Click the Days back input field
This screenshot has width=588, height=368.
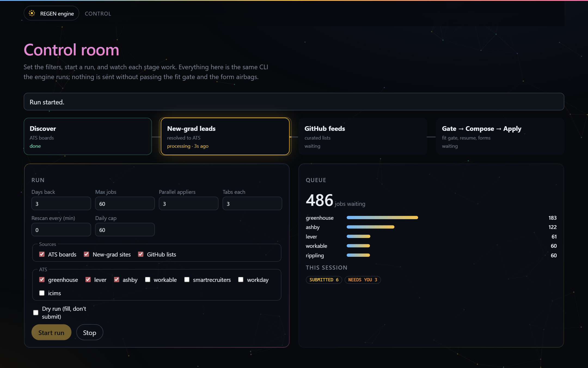pos(61,204)
